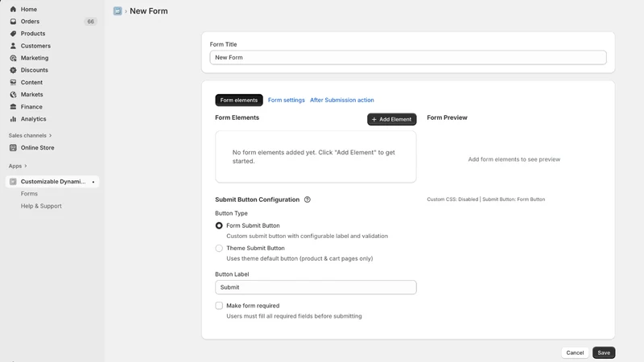Open After Submission action tab
644x362 pixels.
(341, 100)
